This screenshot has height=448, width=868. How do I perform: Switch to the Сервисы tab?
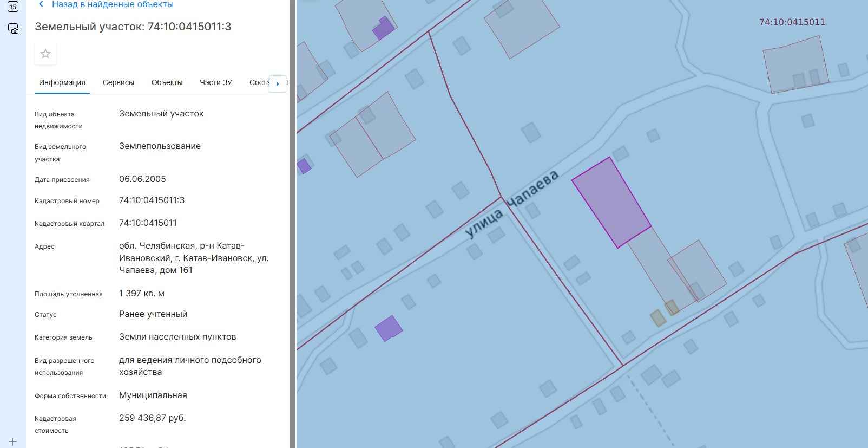(118, 82)
